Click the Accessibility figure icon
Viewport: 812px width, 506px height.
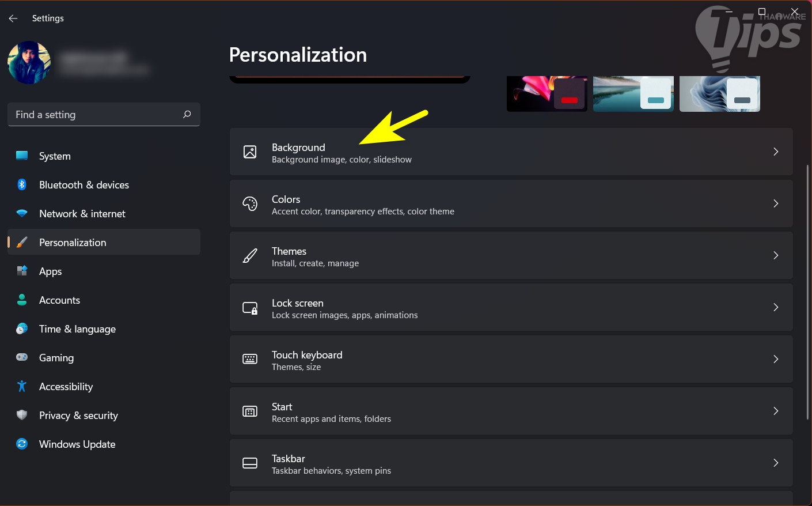22,386
